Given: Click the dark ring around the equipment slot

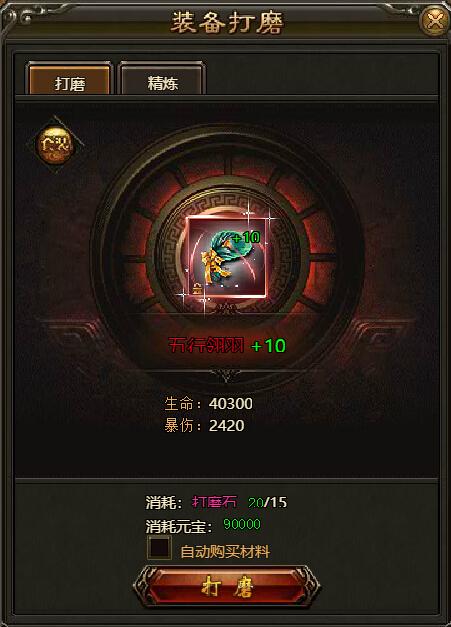Looking at the screenshot, I should 227,258.
